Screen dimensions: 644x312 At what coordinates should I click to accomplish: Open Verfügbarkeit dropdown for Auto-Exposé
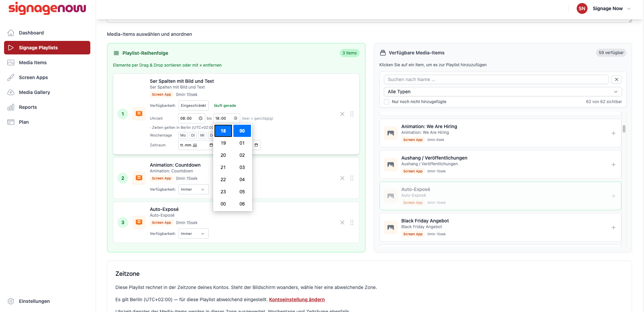click(193, 234)
